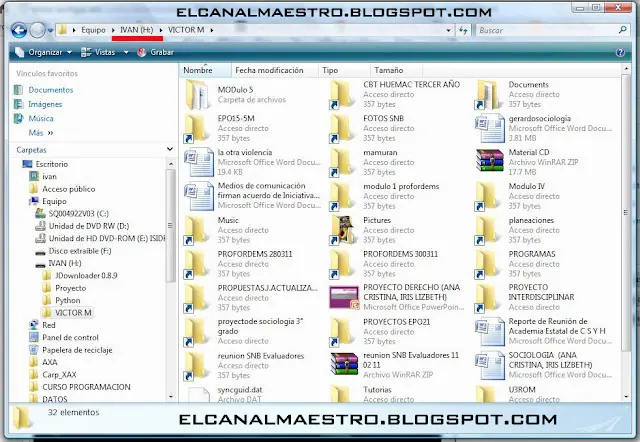Select PROFORDEMS 280311 shortcut icon

(x=196, y=264)
